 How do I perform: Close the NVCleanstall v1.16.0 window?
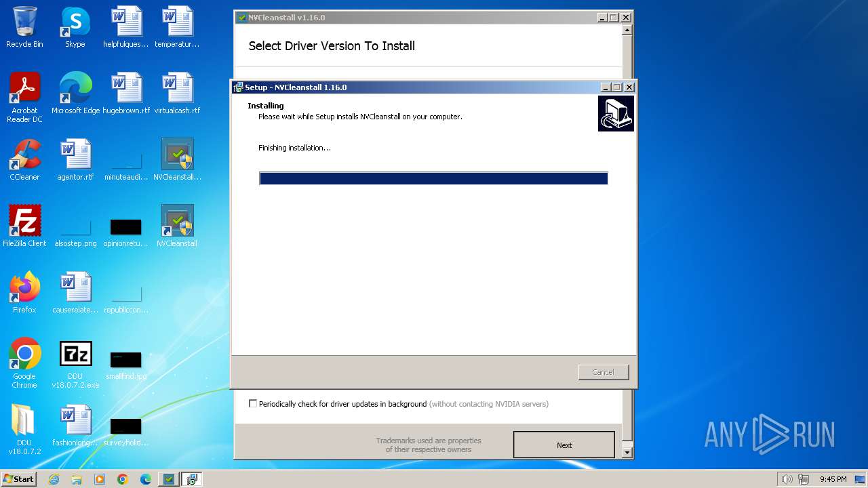click(x=625, y=18)
